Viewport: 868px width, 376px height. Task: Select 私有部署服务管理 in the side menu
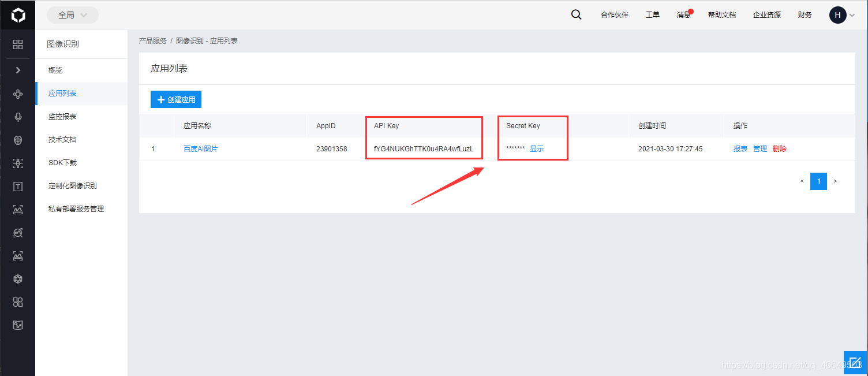tap(81, 209)
